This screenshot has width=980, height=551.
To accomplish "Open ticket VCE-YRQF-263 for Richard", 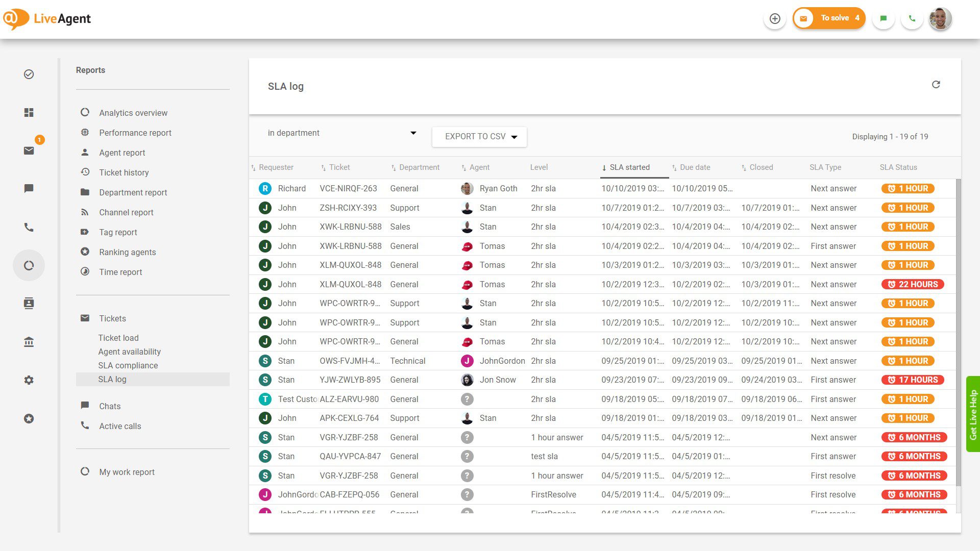I will (x=349, y=188).
